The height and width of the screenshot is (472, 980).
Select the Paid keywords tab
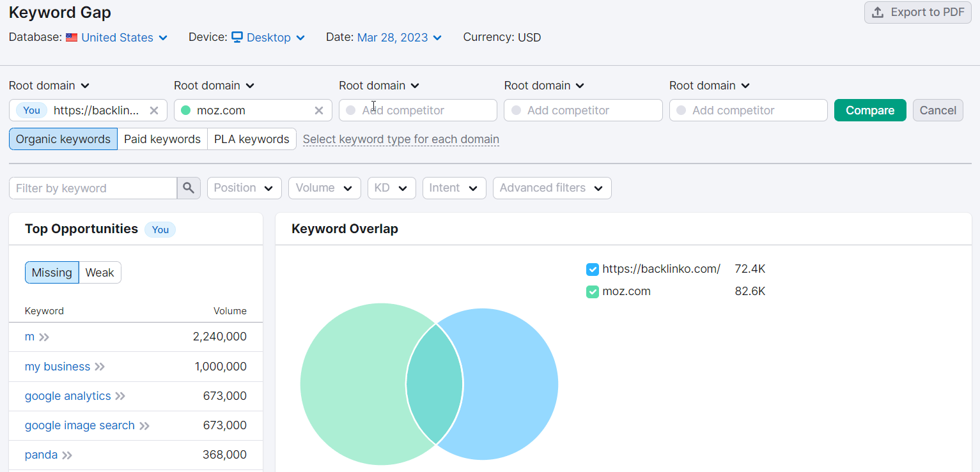pos(162,139)
